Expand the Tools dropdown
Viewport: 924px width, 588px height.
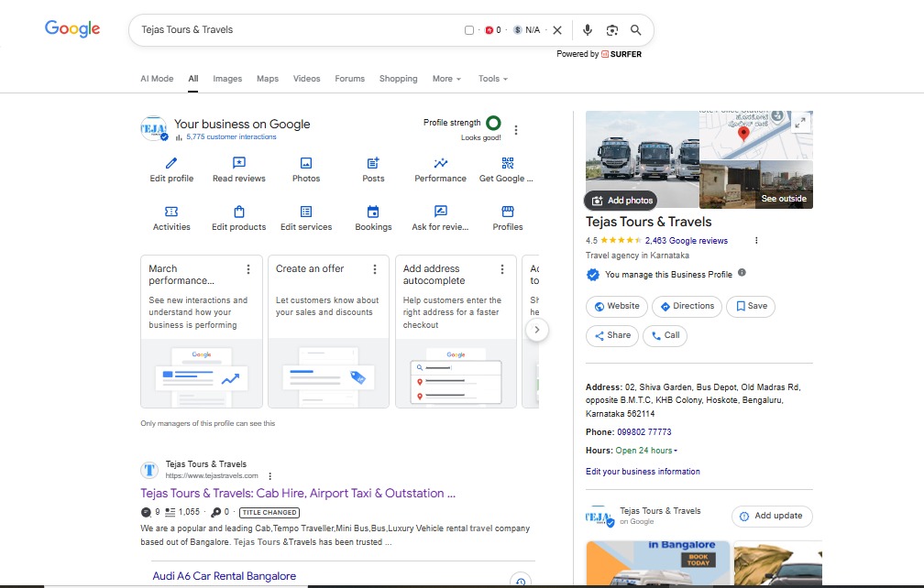[x=492, y=78]
